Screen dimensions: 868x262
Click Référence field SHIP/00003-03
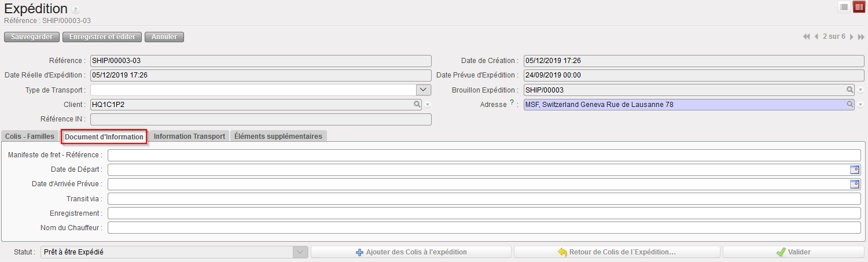pyautogui.click(x=260, y=61)
